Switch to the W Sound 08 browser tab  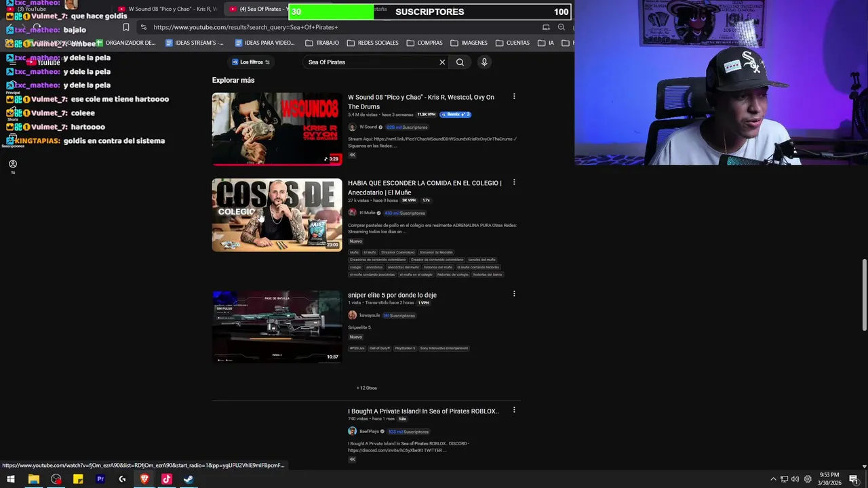(x=168, y=9)
